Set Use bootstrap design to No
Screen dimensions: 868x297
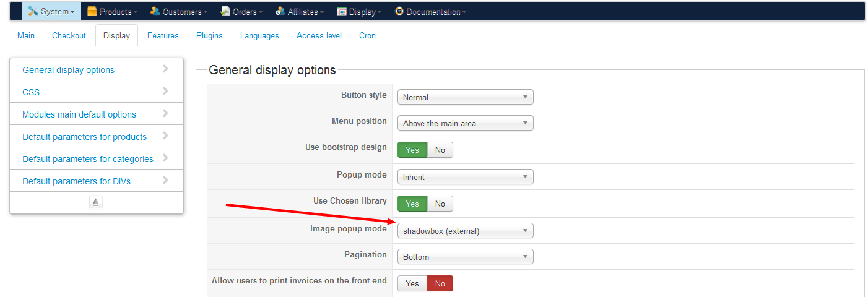pos(440,150)
